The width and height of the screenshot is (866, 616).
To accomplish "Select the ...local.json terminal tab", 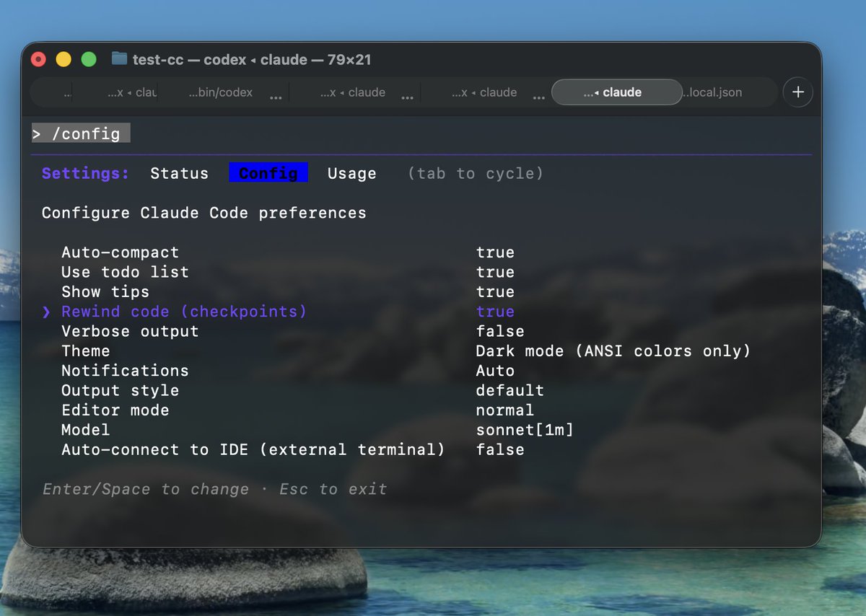I will click(x=712, y=92).
